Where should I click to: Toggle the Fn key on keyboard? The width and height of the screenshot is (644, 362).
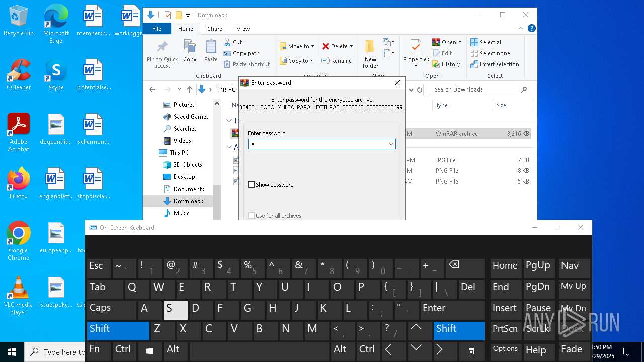point(99,351)
